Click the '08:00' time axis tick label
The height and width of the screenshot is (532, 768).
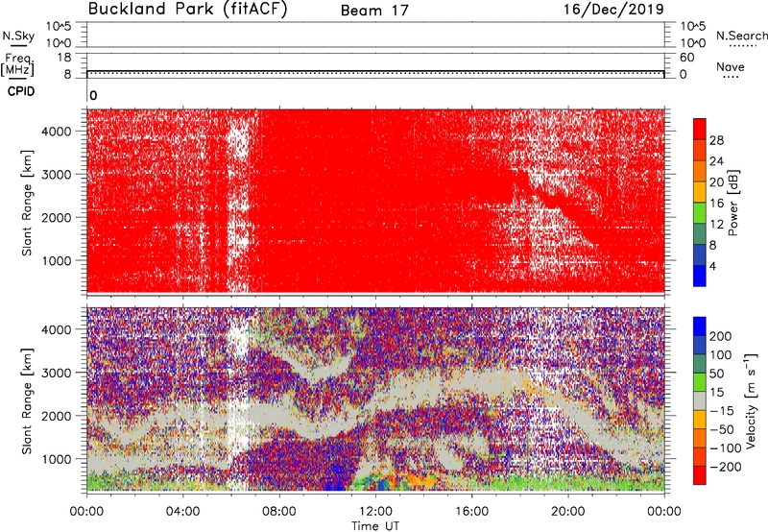[x=279, y=512]
